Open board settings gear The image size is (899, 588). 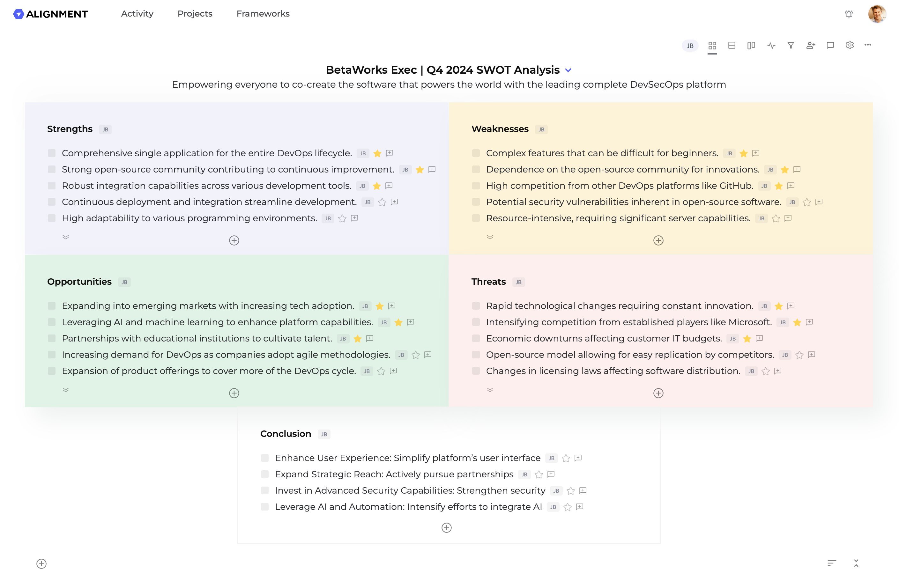(850, 45)
